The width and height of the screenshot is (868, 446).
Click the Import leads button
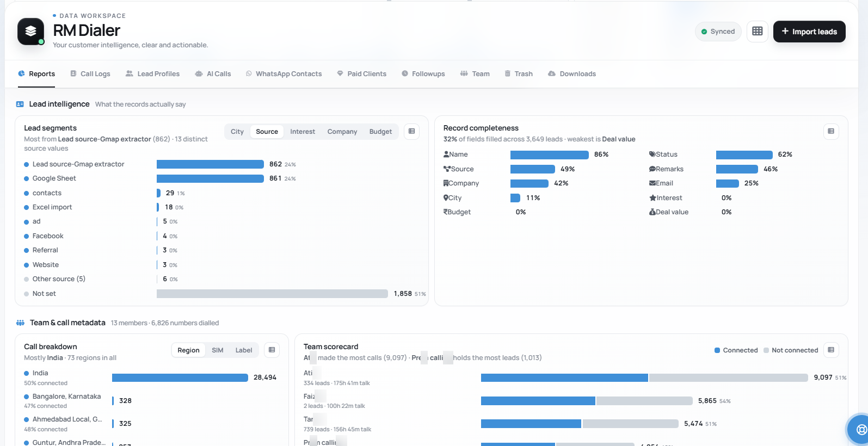point(809,32)
